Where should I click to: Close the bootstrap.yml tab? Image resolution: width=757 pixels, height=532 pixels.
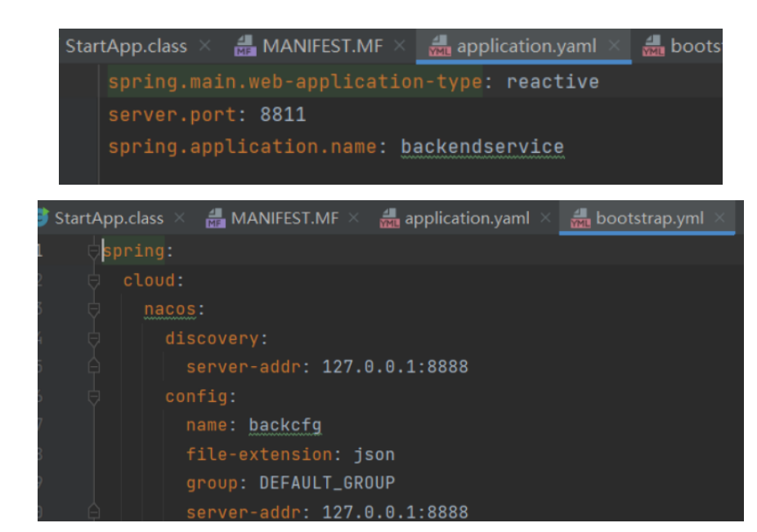pyautogui.click(x=719, y=217)
